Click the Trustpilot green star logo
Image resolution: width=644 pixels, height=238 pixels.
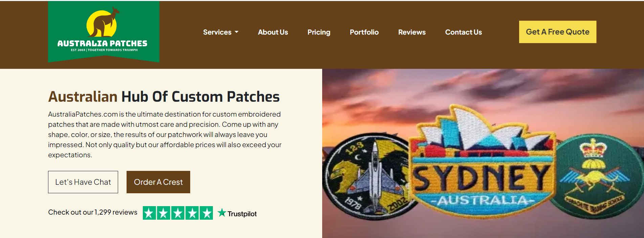(222, 213)
